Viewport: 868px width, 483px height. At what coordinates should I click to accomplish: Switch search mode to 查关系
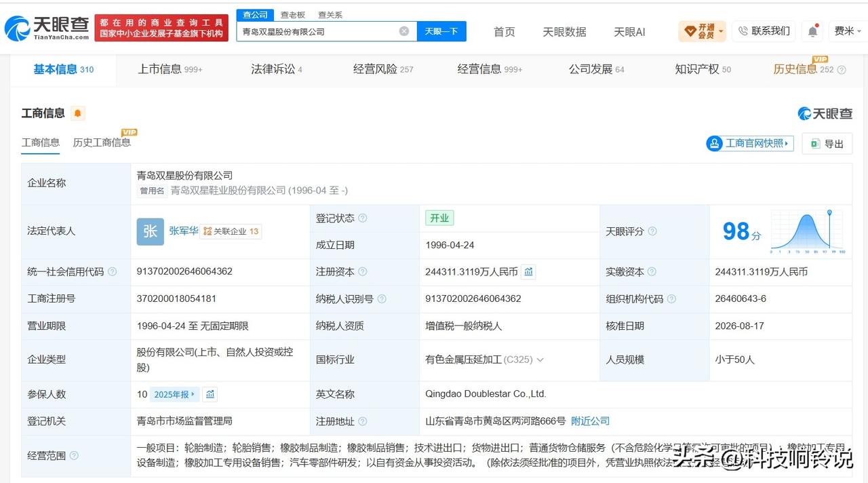tap(330, 15)
